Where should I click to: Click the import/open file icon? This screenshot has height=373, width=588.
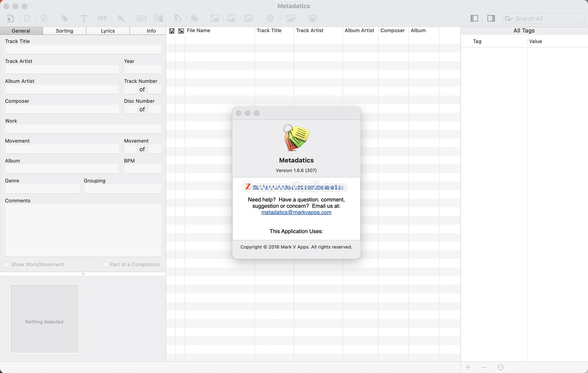pyautogui.click(x=10, y=18)
